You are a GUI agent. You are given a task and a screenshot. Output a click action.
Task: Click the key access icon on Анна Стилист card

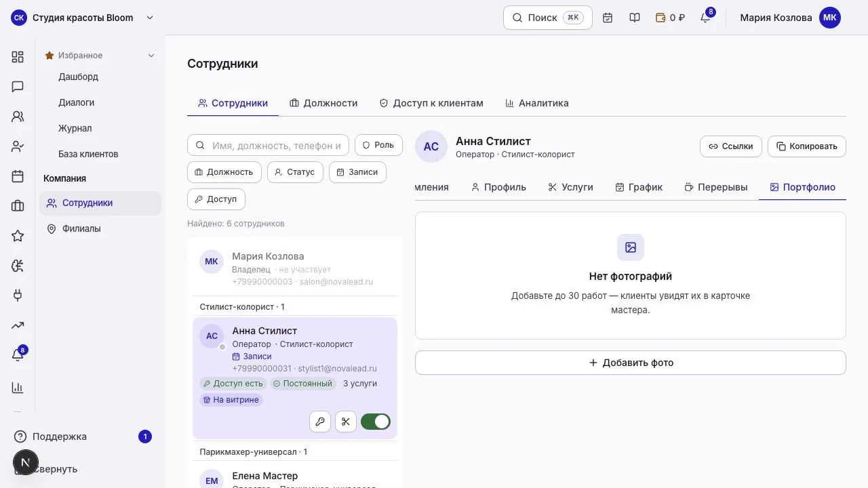coord(320,422)
